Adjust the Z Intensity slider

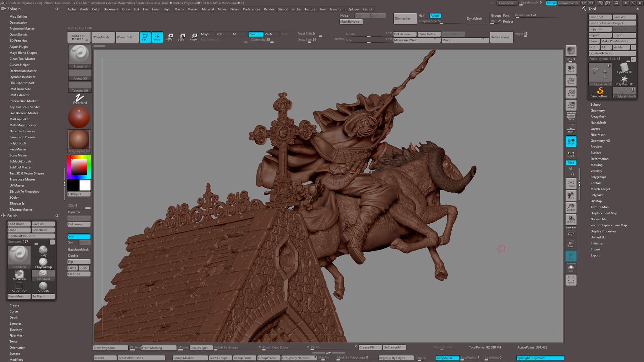pos(262,40)
